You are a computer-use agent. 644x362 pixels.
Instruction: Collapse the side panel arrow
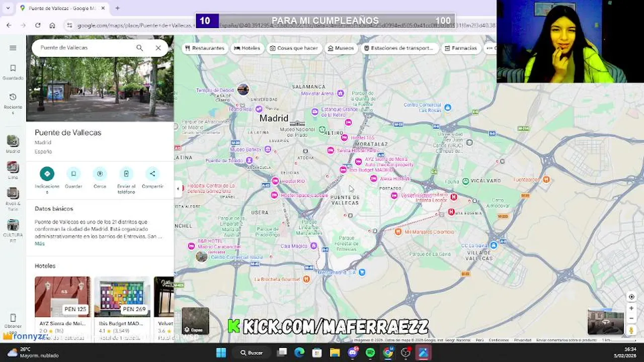point(178,189)
